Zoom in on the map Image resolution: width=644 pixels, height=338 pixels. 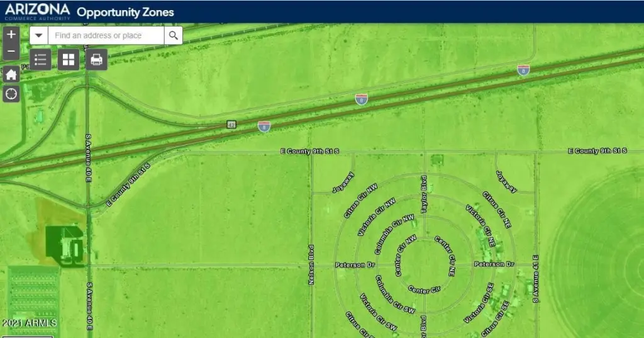point(11,35)
